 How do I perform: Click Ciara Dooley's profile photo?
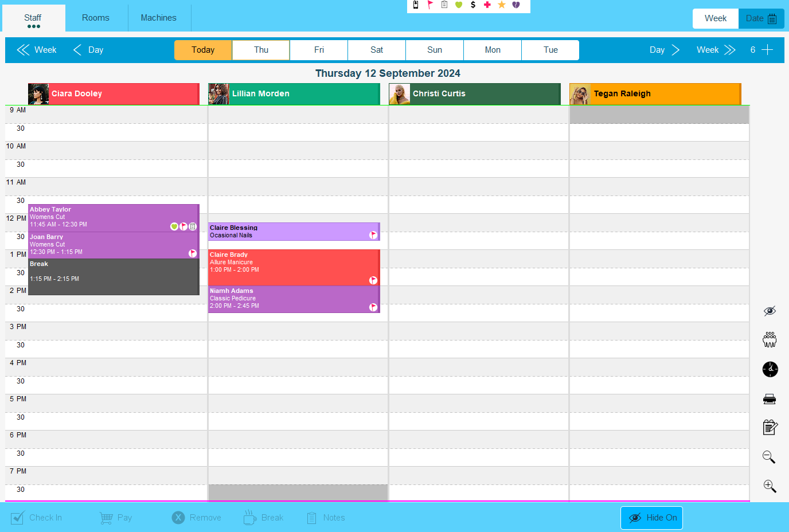(38, 94)
